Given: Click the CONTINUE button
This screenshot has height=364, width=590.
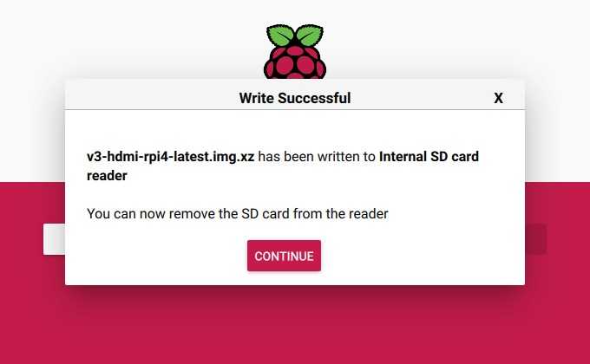Looking at the screenshot, I should [284, 256].
